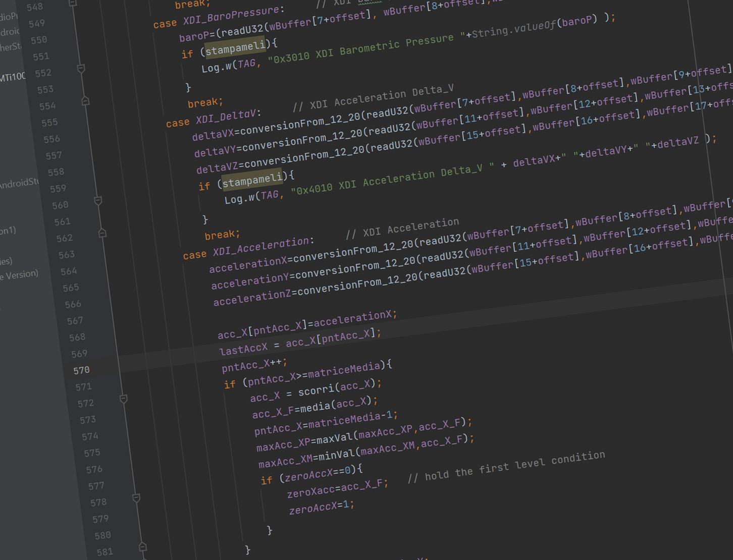Click "0x4010 XDI Acceleration Delta_V" string
Image resolution: width=733 pixels, height=560 pixels.
392,180
